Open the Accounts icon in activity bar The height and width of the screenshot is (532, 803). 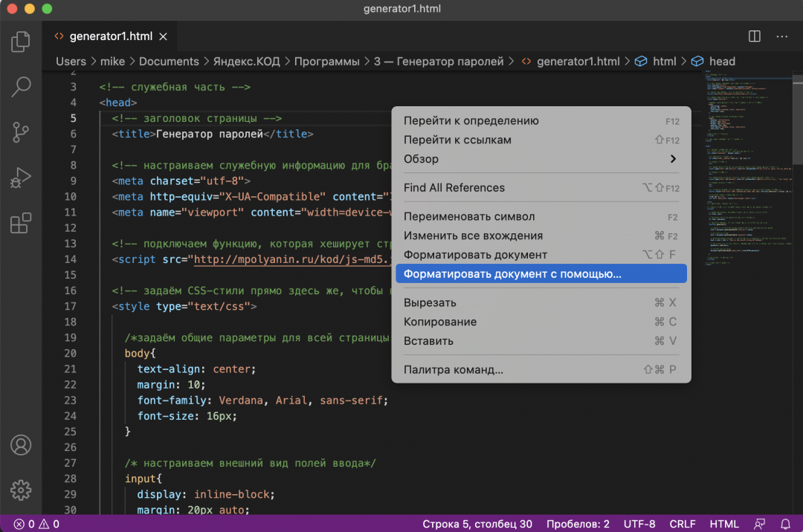(x=21, y=444)
